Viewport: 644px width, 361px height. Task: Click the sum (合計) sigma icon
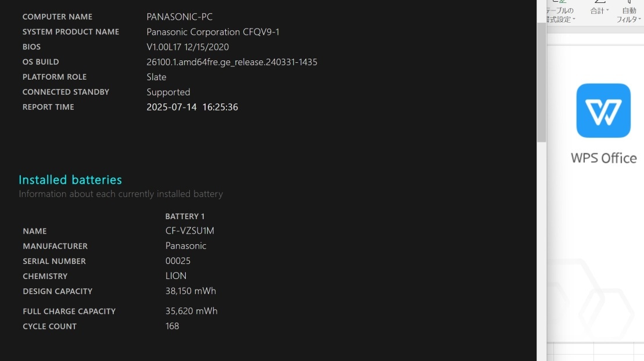pyautogui.click(x=600, y=2)
